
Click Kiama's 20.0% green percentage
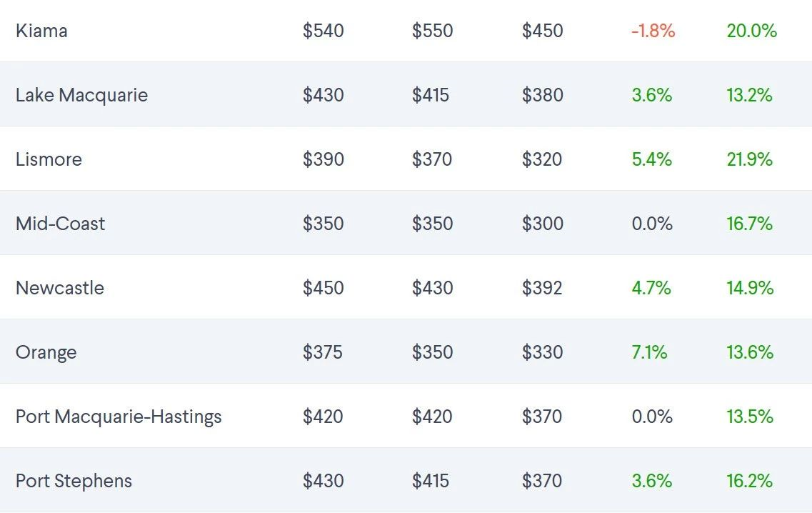pyautogui.click(x=751, y=31)
